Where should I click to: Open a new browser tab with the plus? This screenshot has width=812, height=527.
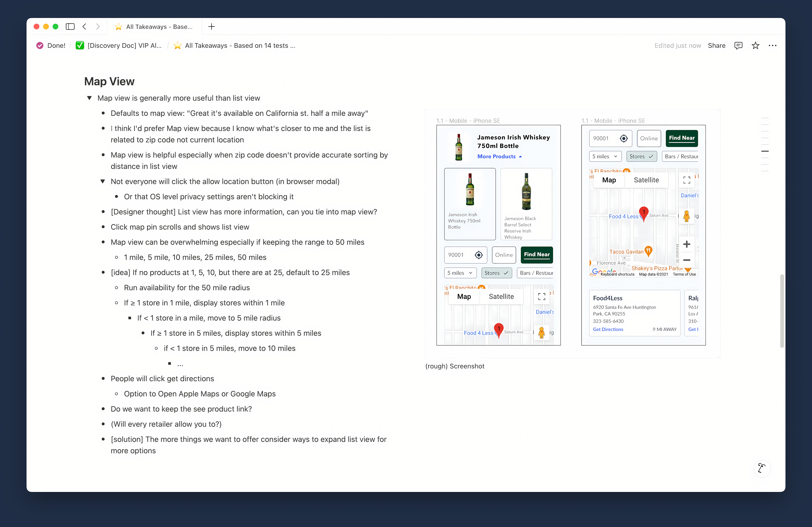point(212,27)
